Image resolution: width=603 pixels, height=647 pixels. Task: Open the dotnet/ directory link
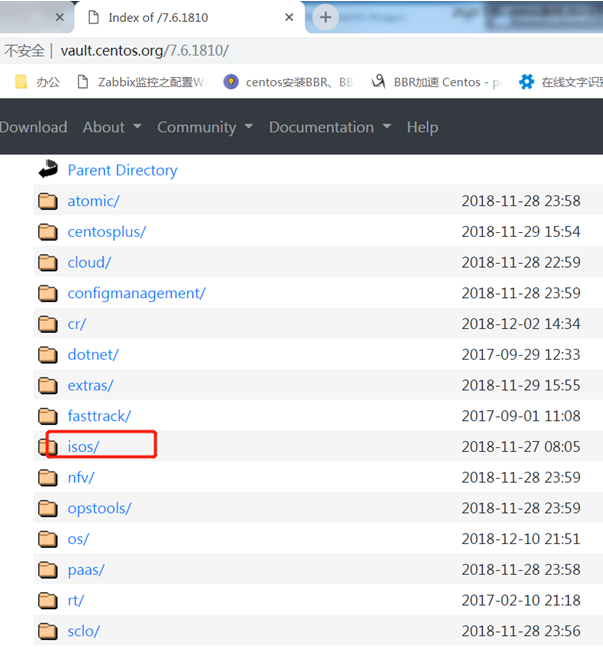click(93, 354)
